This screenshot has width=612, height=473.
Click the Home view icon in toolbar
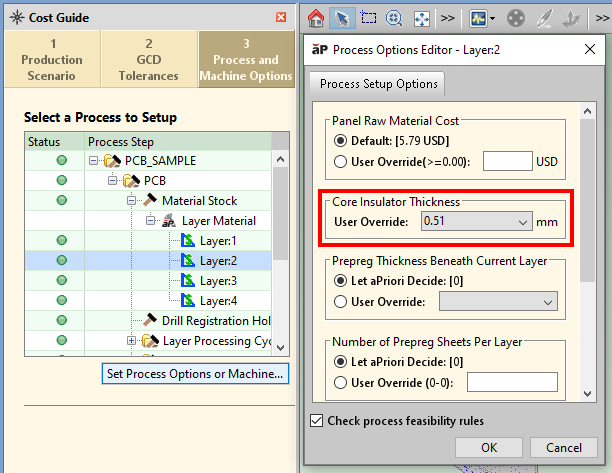coord(316,18)
